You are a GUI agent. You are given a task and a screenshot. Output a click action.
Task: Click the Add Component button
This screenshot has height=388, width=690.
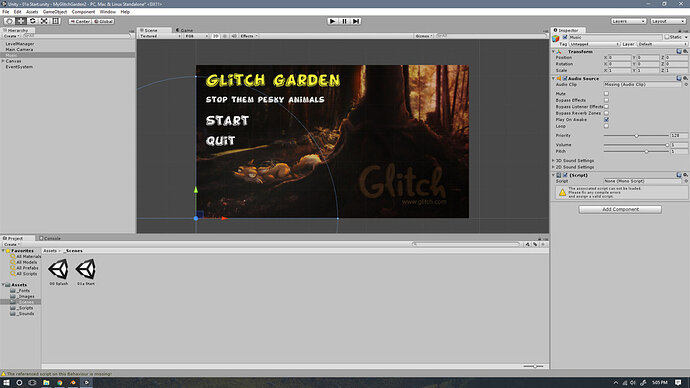tap(620, 209)
